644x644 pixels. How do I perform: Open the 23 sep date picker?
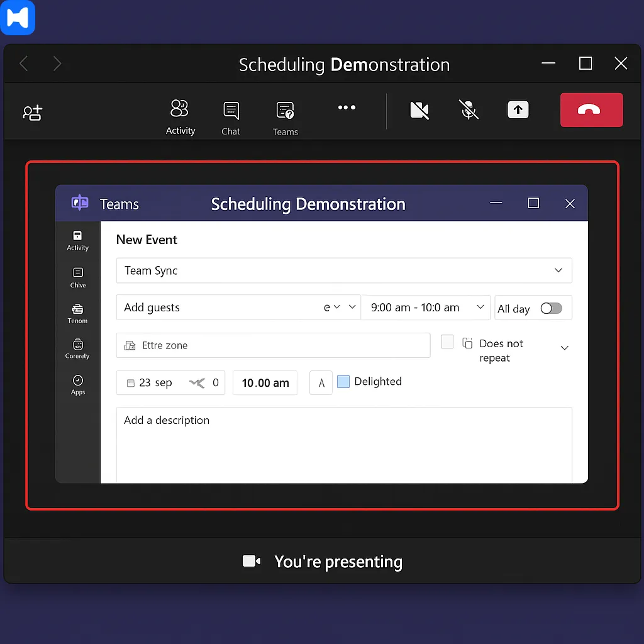(170, 383)
